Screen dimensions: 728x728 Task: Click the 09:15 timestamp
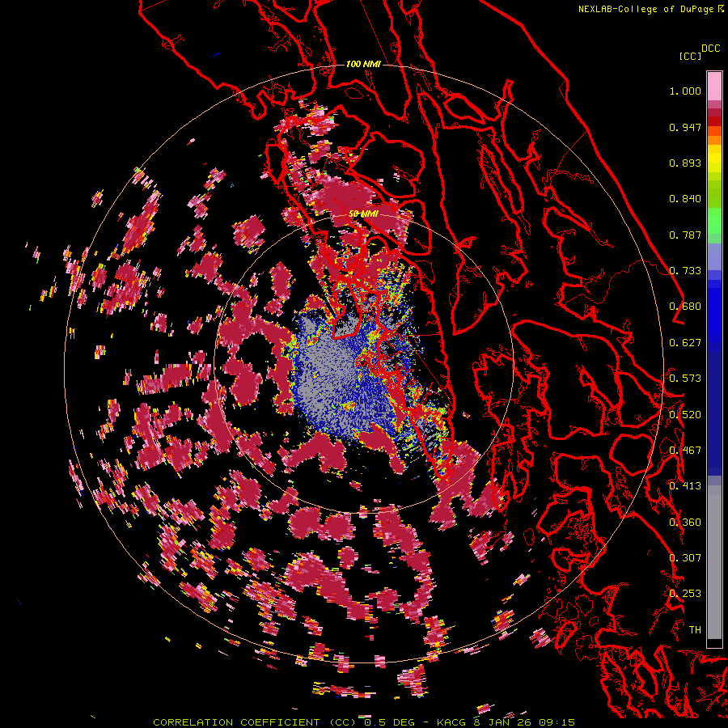click(557, 722)
